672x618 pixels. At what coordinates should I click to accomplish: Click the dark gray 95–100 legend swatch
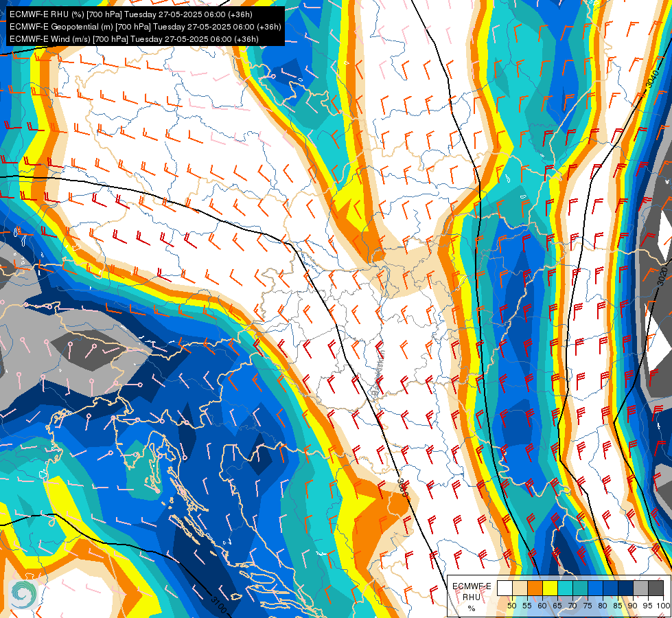tap(656, 588)
